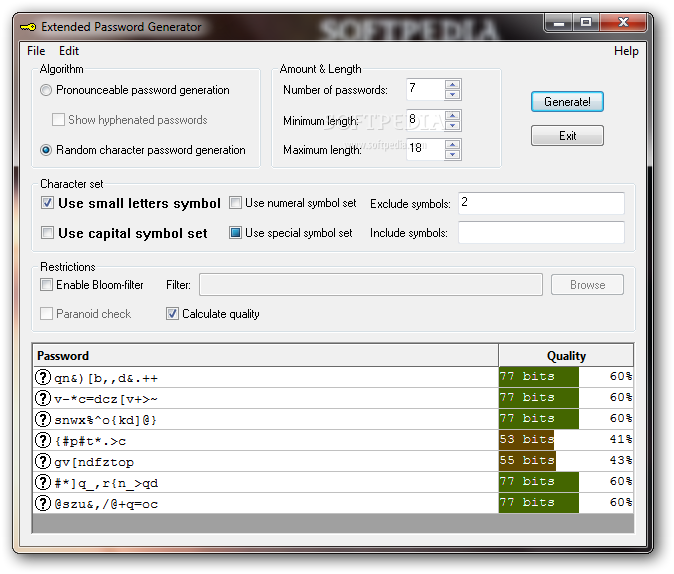Viewport: 674px width, 574px height.
Task: Click the Include symbols input field
Action: pyautogui.click(x=541, y=232)
